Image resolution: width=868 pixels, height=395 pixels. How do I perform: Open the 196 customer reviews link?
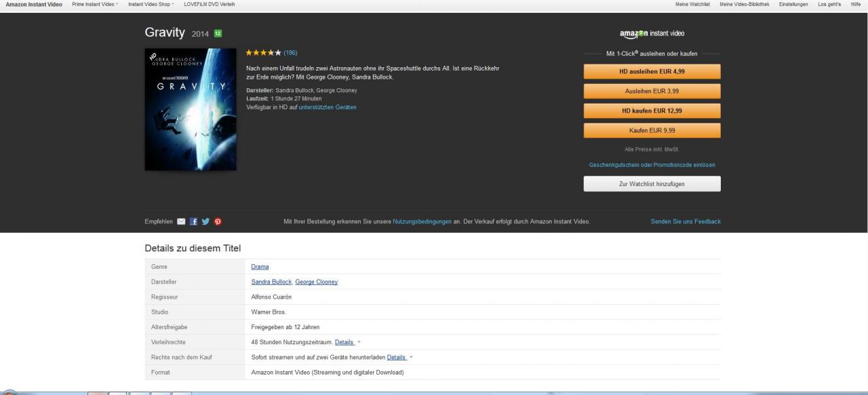click(290, 53)
